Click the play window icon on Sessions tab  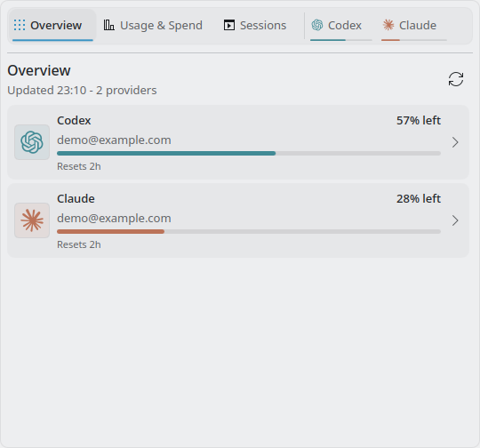pyautogui.click(x=229, y=25)
